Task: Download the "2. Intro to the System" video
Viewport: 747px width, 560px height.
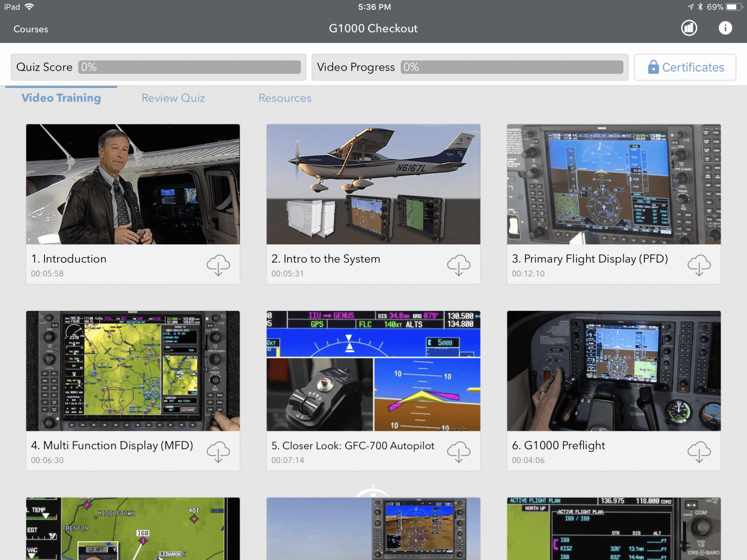Action: [459, 265]
